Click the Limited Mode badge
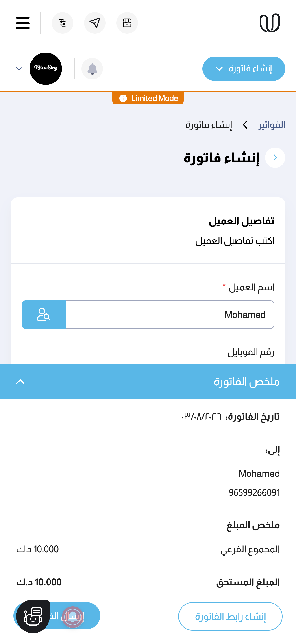Image resolution: width=296 pixels, height=644 pixels. point(148,98)
